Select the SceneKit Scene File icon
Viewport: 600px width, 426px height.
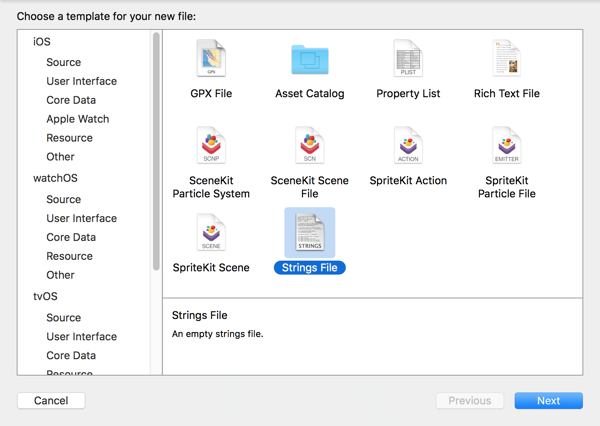pos(309,147)
